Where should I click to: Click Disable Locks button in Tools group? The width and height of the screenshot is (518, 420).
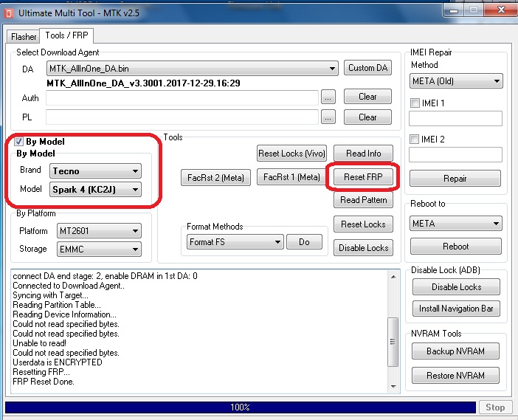(x=363, y=248)
